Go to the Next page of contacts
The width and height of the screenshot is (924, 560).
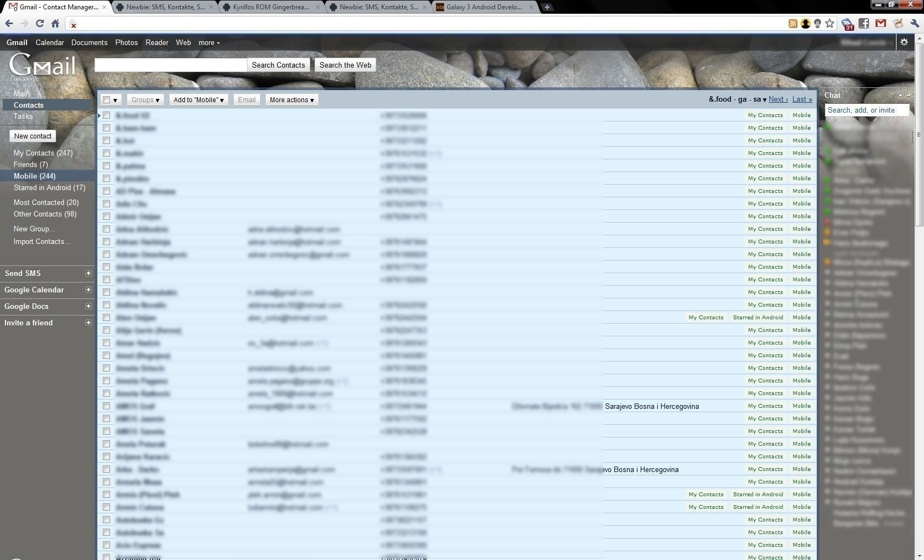coord(778,99)
